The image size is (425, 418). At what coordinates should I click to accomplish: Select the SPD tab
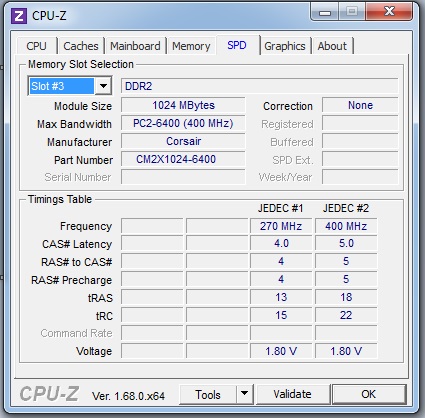(x=237, y=45)
